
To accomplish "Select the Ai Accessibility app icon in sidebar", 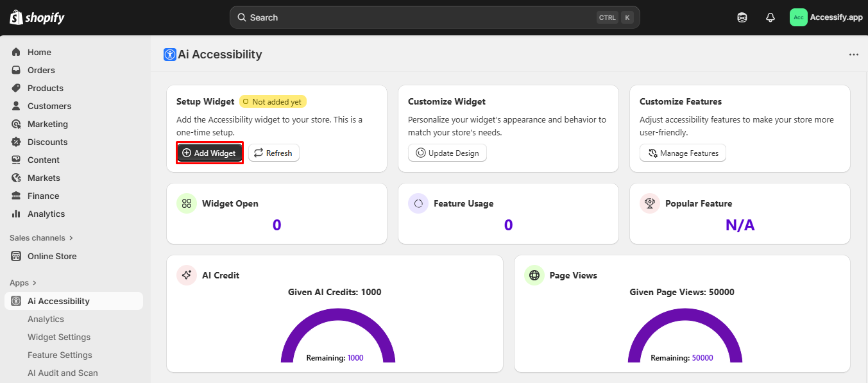I will 15,300.
